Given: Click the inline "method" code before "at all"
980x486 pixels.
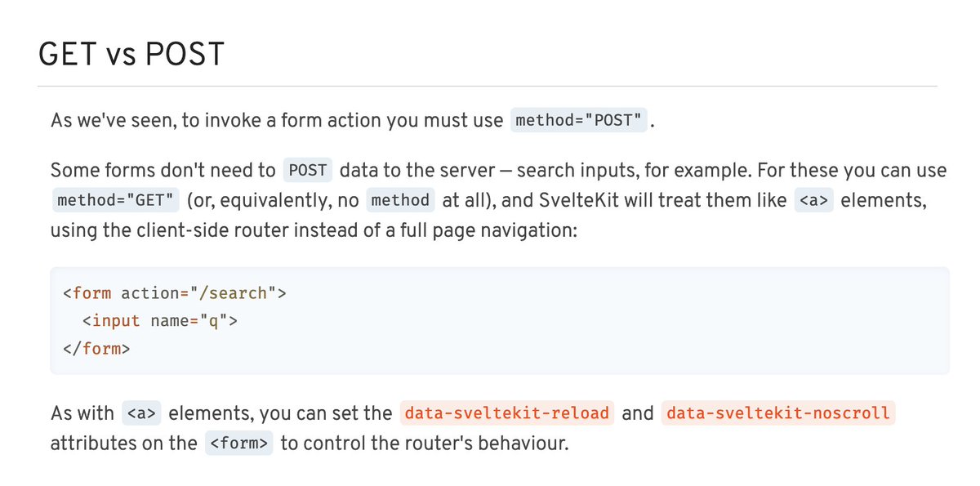Looking at the screenshot, I should pyautogui.click(x=399, y=200).
